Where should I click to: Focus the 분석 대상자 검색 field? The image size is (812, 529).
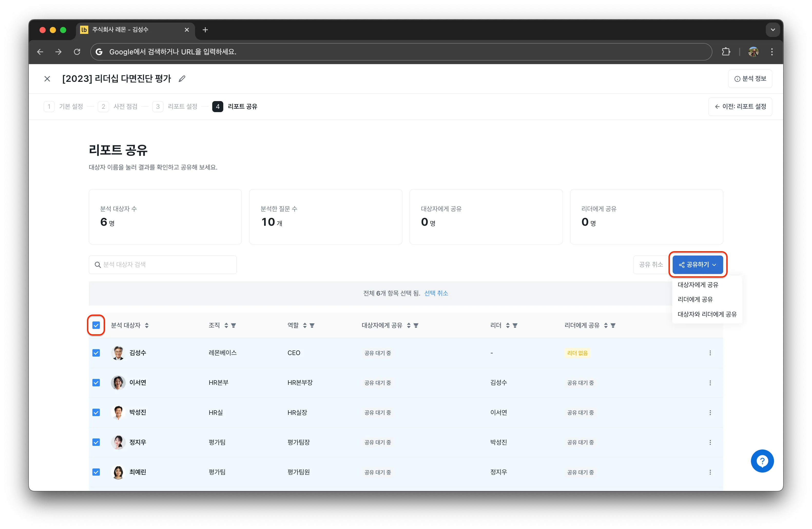[163, 265]
